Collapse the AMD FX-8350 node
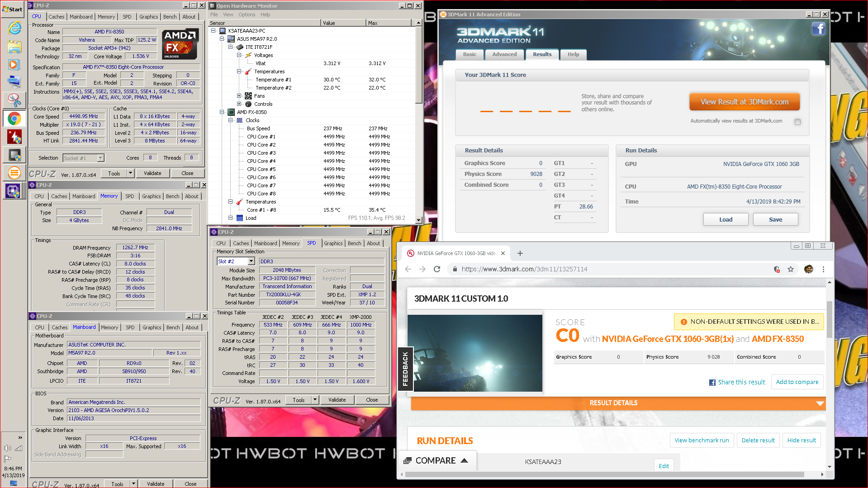The image size is (868, 488). click(222, 112)
